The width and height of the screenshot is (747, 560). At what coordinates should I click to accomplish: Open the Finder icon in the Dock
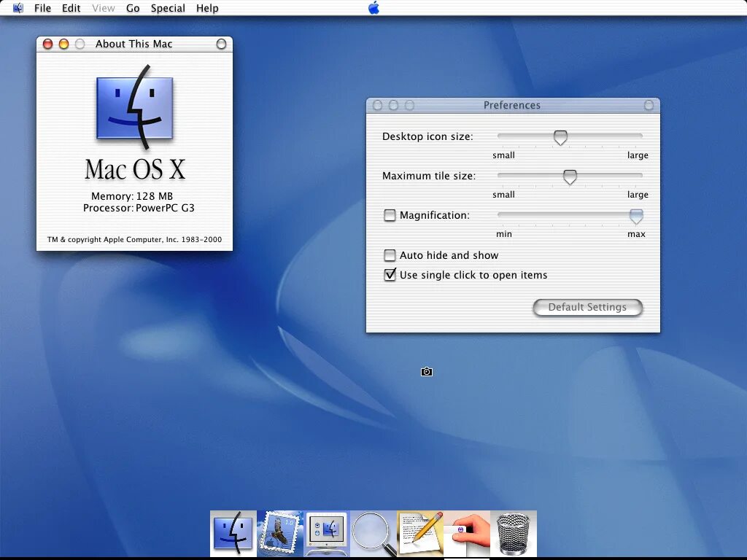(233, 533)
